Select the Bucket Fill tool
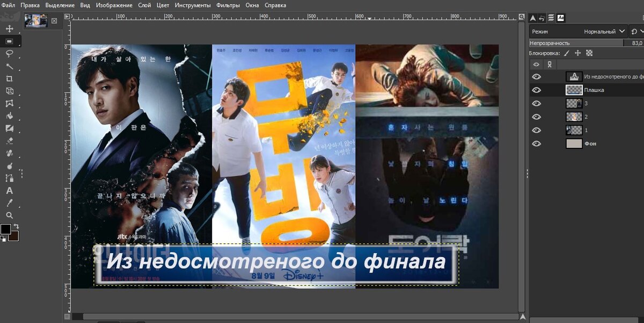Image resolution: width=644 pixels, height=323 pixels. [9, 116]
